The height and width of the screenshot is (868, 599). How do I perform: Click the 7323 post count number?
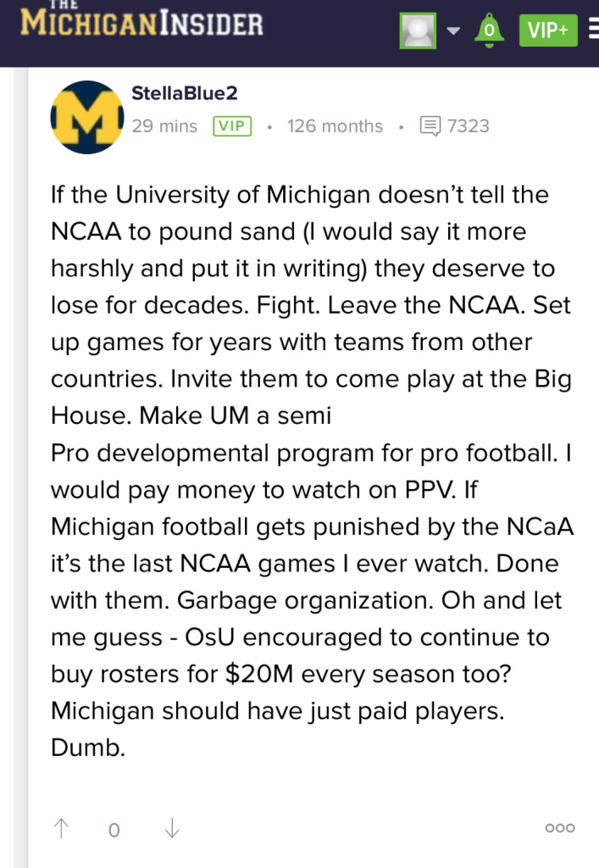[x=469, y=126]
